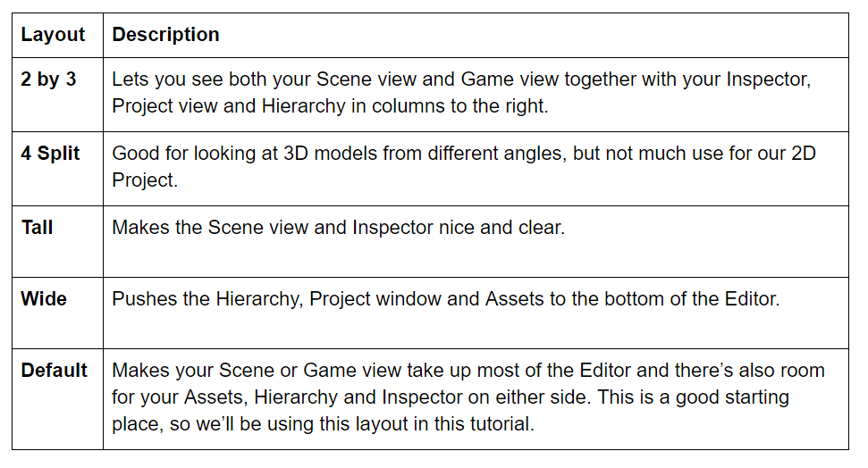Screen dimensions: 868x468
Task: Select the "Tall" layout cell
Action: click(x=38, y=228)
